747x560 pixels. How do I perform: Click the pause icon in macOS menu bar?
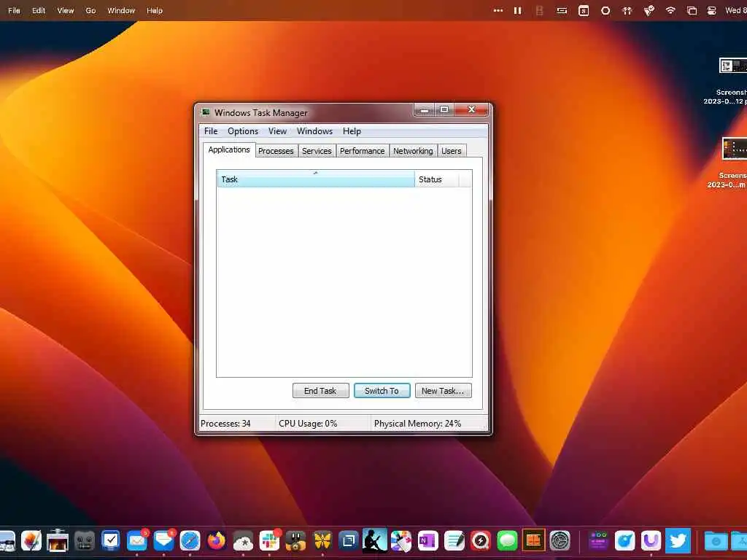518,10
